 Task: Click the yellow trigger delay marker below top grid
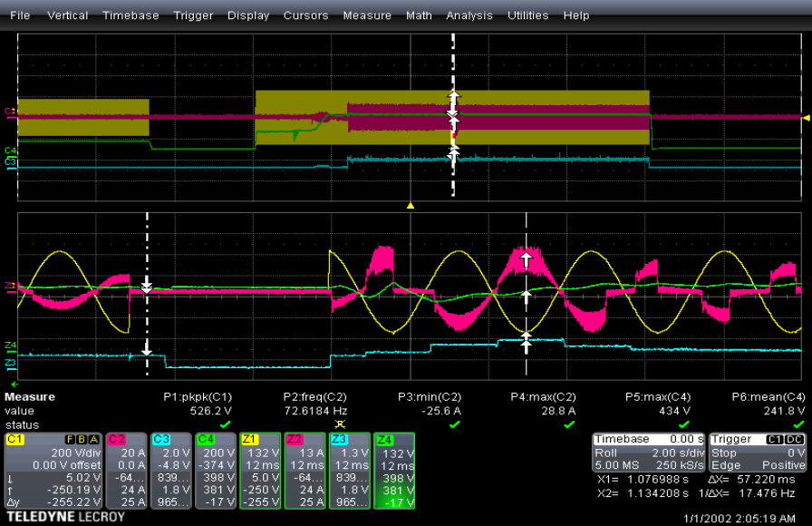pyautogui.click(x=411, y=206)
